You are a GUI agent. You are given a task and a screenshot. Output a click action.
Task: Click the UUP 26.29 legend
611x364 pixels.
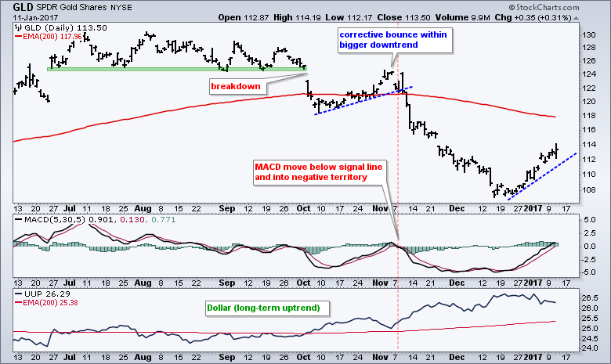point(42,294)
